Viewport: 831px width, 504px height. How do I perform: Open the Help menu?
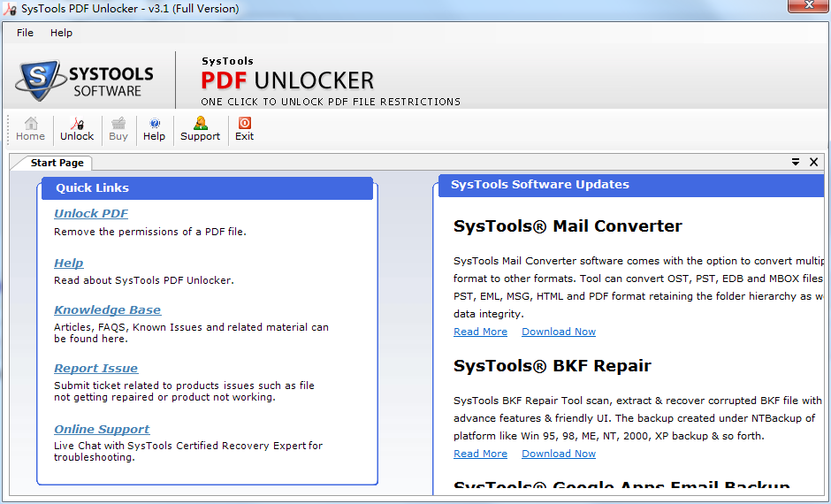pyautogui.click(x=62, y=33)
